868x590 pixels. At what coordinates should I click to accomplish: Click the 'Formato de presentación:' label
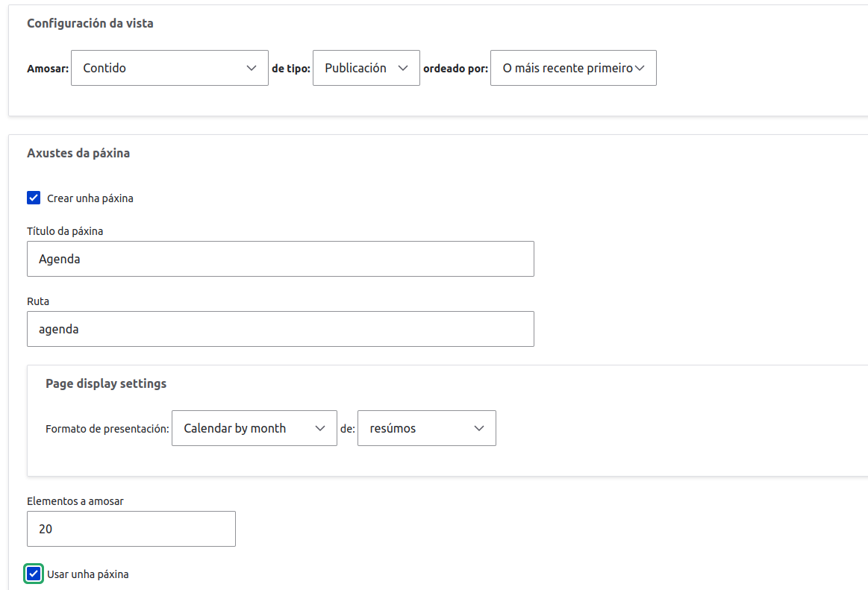pyautogui.click(x=107, y=429)
